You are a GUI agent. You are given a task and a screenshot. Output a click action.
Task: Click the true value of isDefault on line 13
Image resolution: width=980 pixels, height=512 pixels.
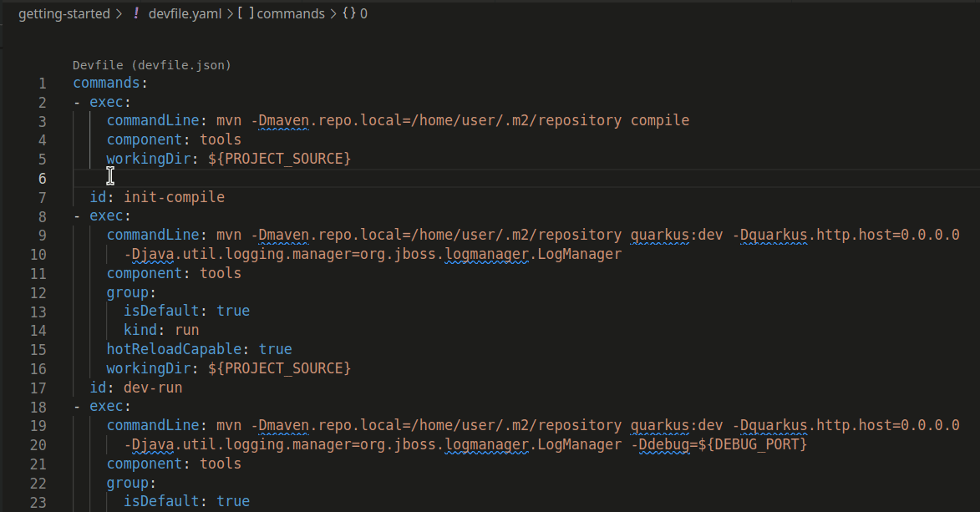tap(232, 310)
